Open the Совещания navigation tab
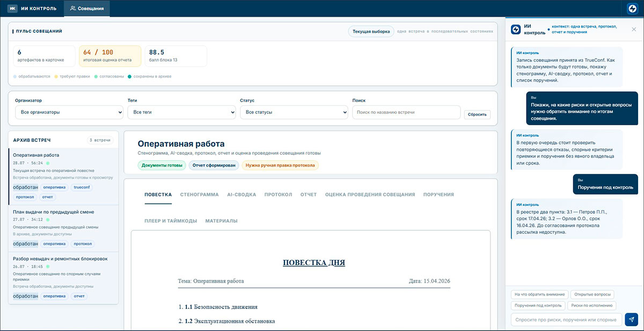The image size is (644, 331). pyautogui.click(x=87, y=9)
